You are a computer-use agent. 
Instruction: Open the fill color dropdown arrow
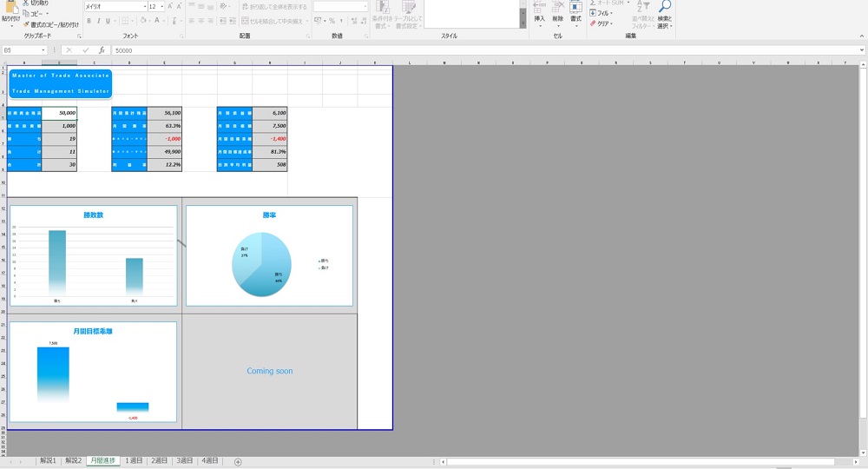coord(149,21)
